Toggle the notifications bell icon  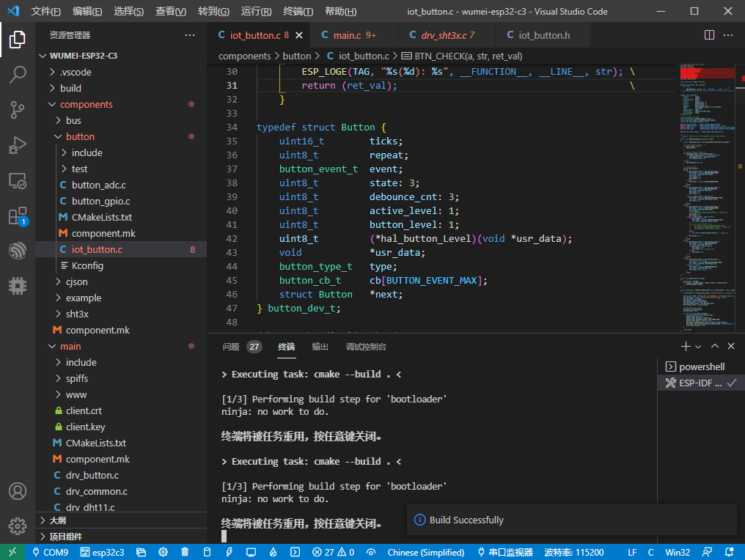(x=728, y=552)
